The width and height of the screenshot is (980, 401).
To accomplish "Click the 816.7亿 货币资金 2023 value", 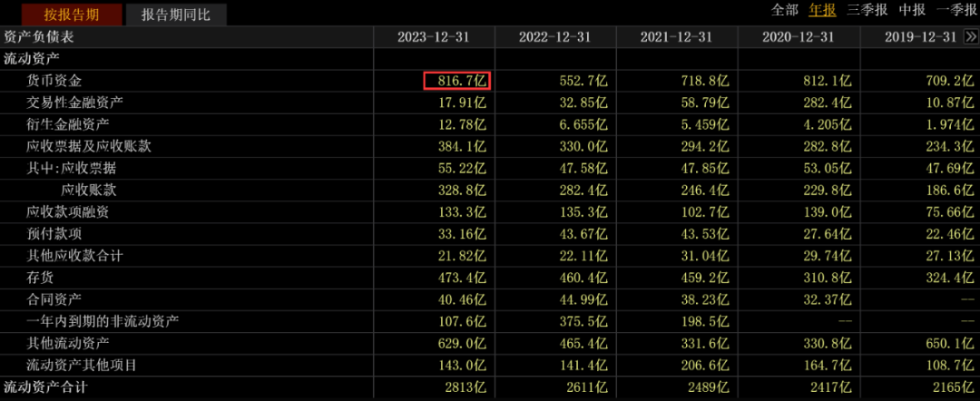I will point(461,82).
